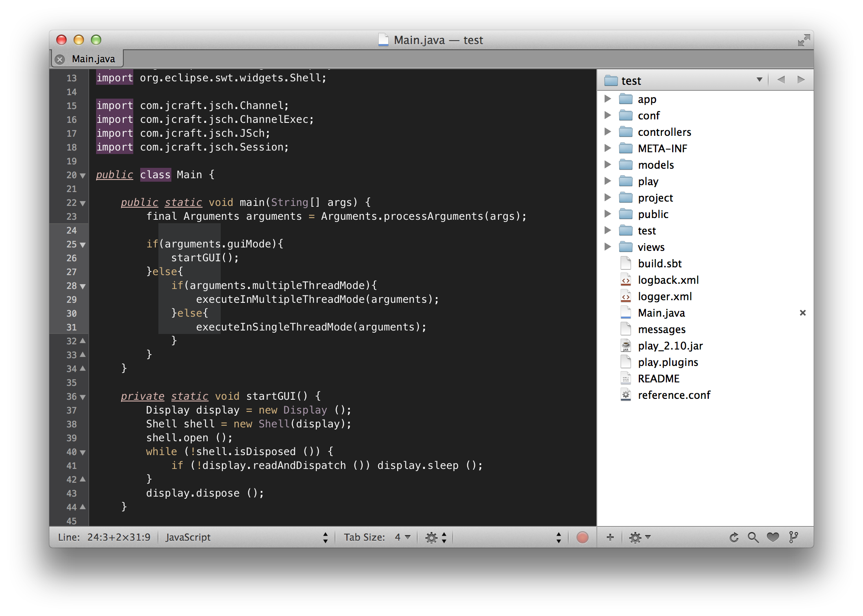
Task: Click the reload icon in file browser
Action: point(734,537)
